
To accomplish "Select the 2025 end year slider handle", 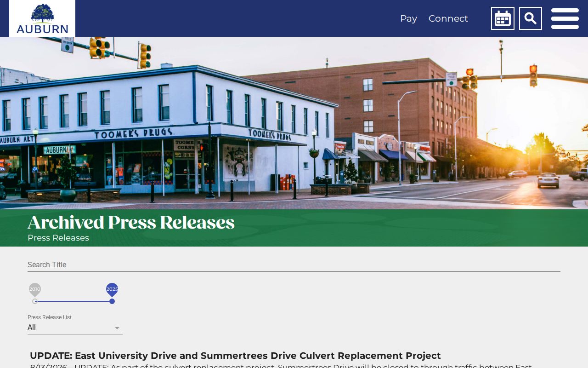I will pos(112,301).
